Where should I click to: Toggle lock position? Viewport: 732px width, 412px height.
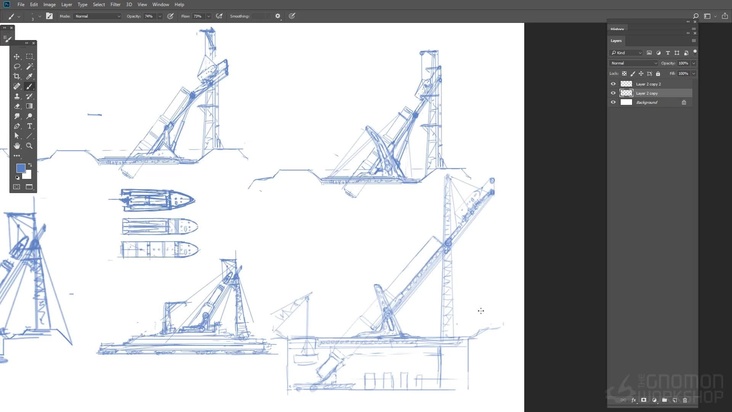click(x=641, y=74)
